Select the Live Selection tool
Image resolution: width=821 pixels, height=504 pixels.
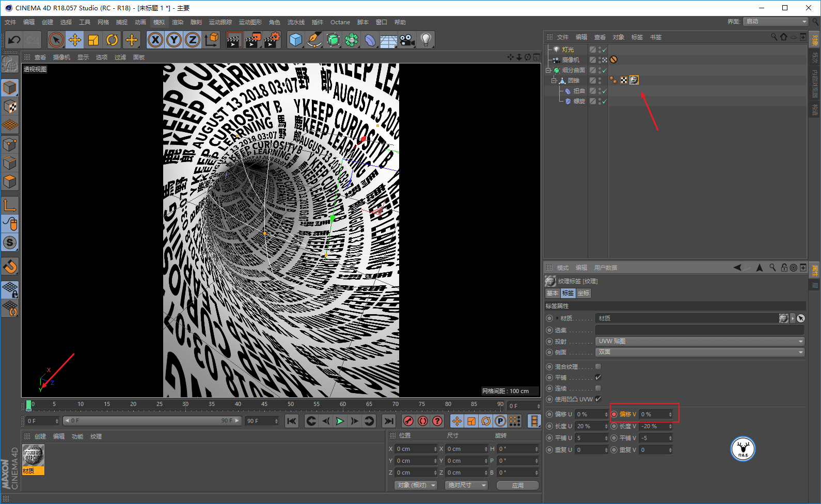point(56,40)
